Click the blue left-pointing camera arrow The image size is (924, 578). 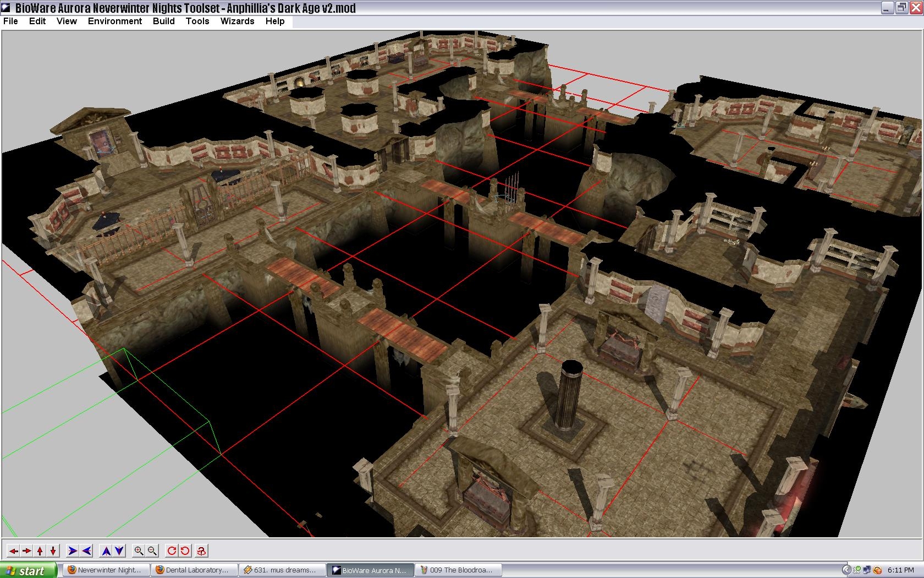[86, 550]
